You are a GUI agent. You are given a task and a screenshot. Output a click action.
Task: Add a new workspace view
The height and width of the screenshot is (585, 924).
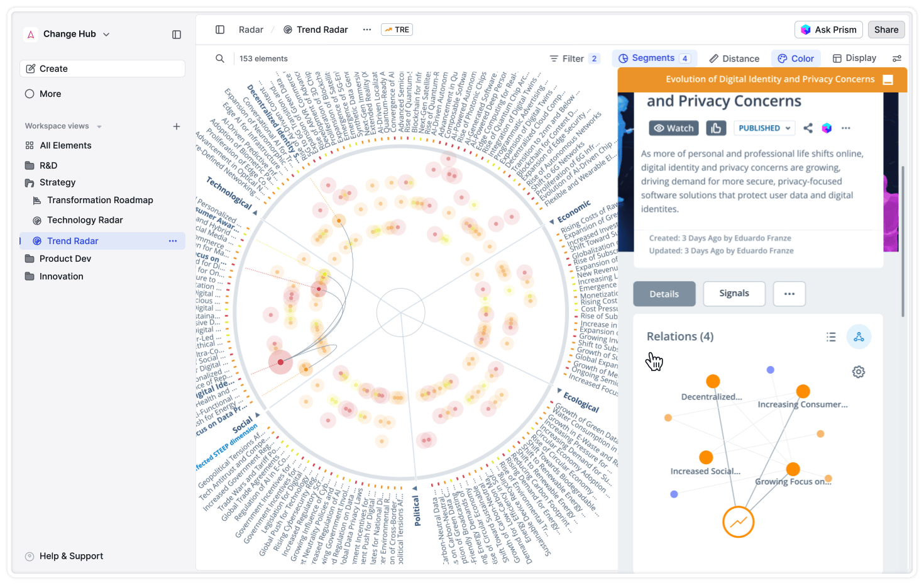[x=177, y=126]
